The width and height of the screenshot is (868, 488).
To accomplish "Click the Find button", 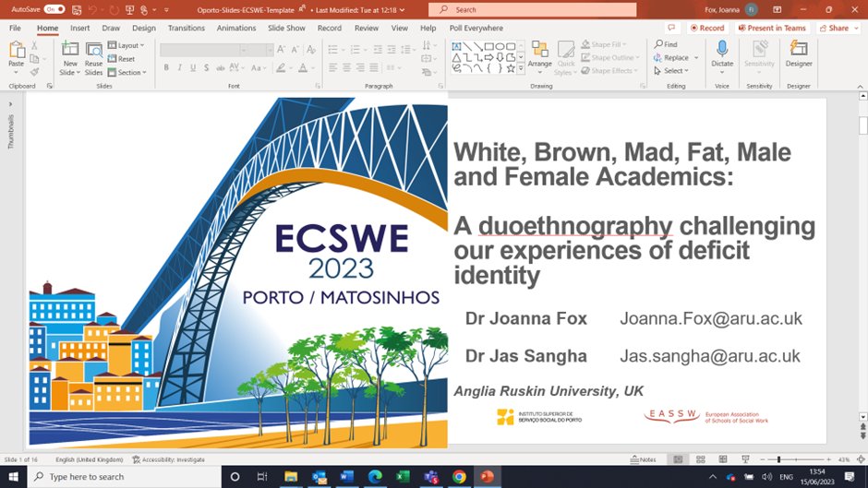I will point(666,43).
